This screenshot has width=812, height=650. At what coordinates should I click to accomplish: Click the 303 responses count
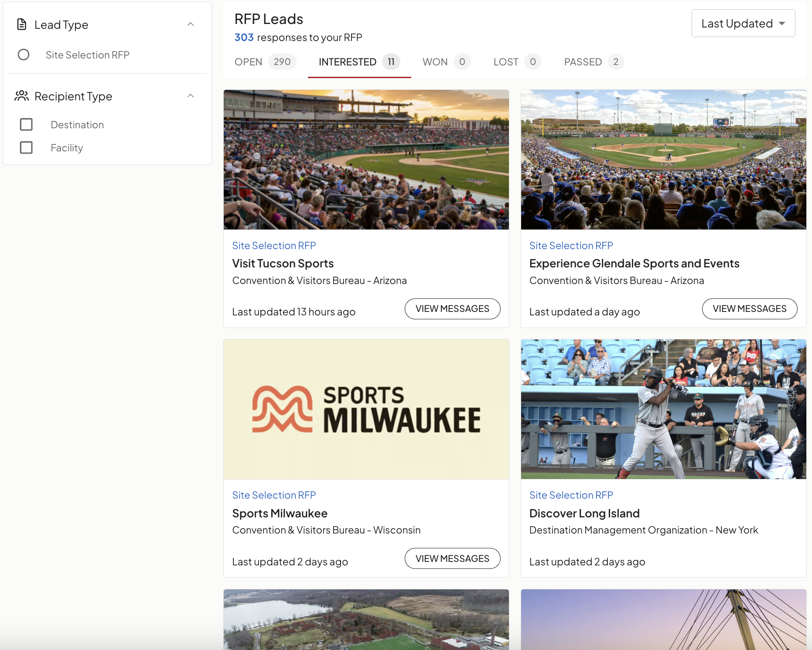click(x=244, y=38)
